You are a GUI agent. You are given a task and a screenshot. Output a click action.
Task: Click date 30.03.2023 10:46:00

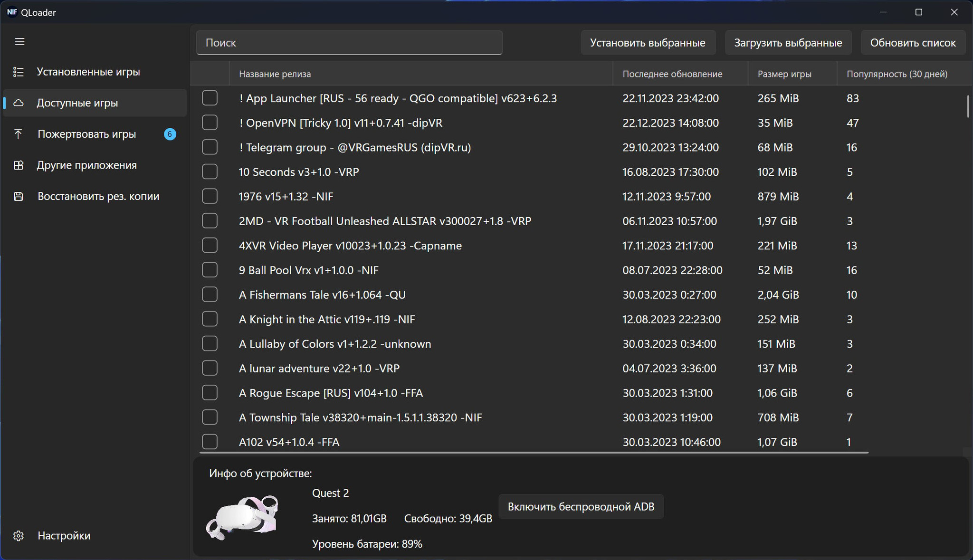pyautogui.click(x=671, y=442)
